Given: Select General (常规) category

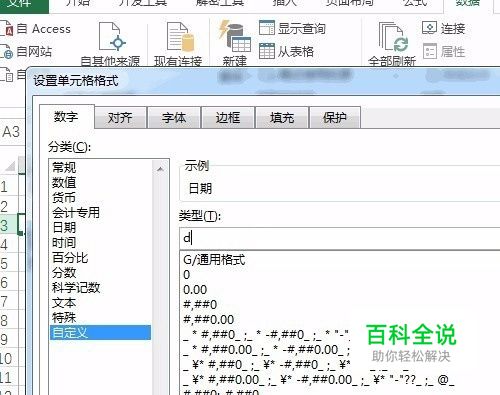Looking at the screenshot, I should 100,167.
